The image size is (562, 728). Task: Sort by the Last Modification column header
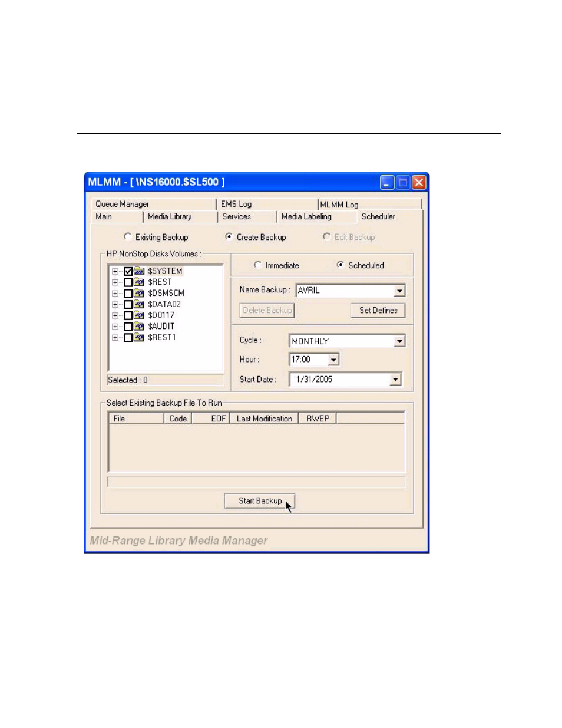tap(265, 419)
